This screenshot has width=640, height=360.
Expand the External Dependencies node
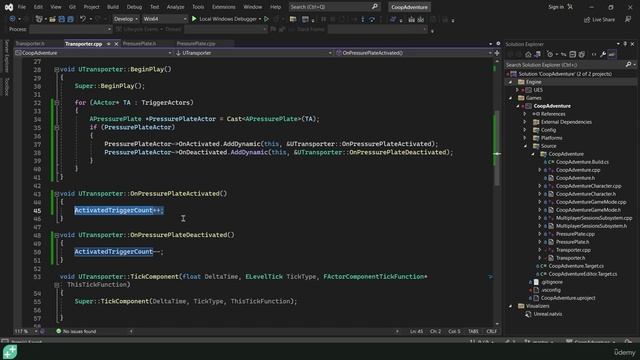coord(525,122)
